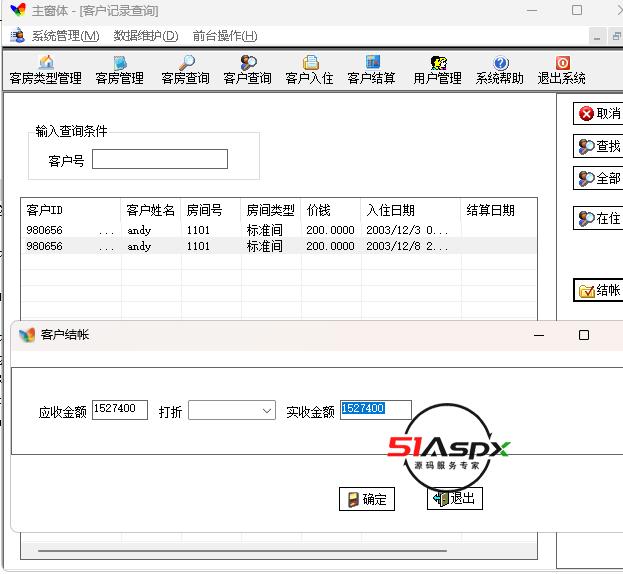Open 前台操作(H) menu

pyautogui.click(x=225, y=36)
